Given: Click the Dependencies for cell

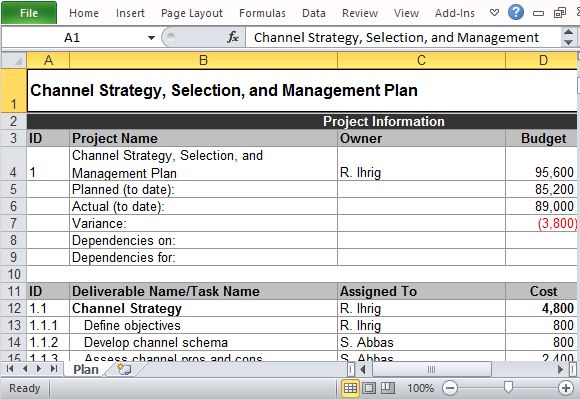Looking at the screenshot, I should pos(203,258).
